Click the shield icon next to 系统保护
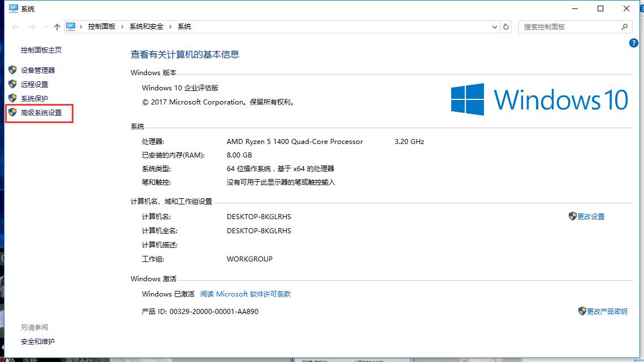This screenshot has width=644, height=362. click(x=12, y=98)
